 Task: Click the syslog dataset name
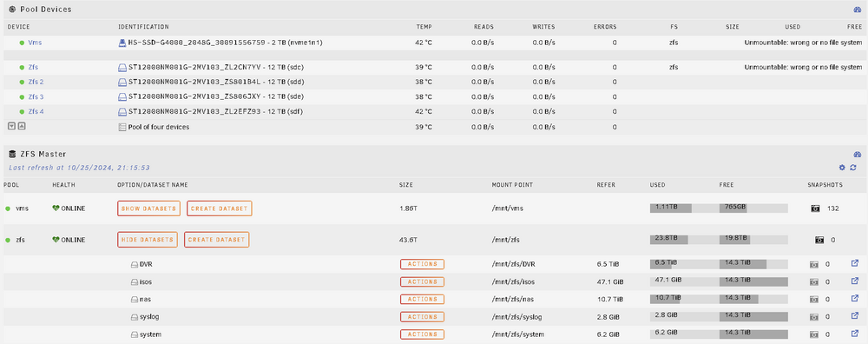[149, 317]
